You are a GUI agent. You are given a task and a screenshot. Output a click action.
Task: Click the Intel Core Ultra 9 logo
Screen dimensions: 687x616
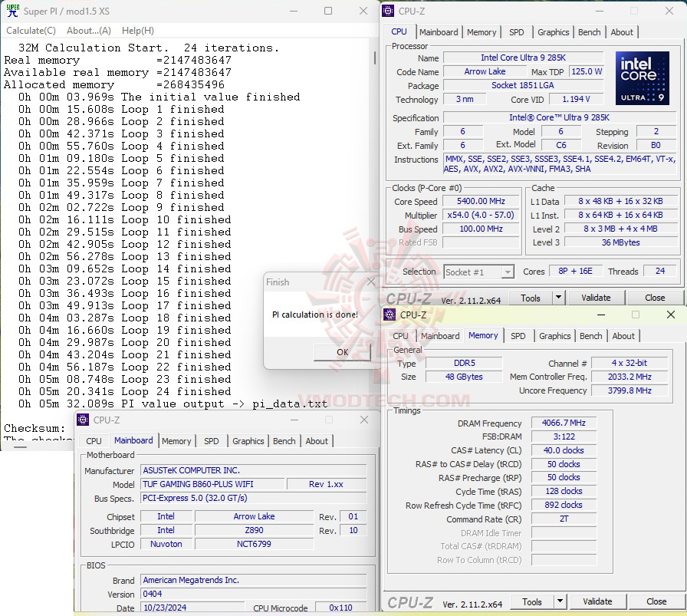coord(643,78)
